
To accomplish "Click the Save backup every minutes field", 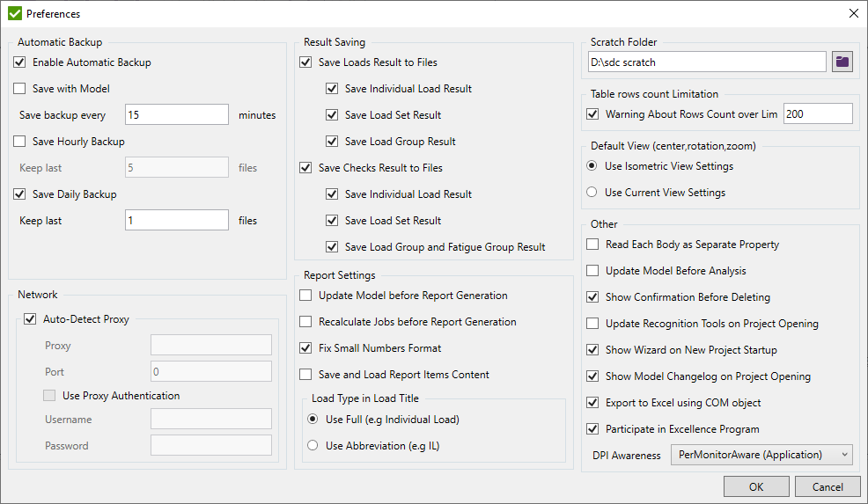I will pyautogui.click(x=177, y=115).
